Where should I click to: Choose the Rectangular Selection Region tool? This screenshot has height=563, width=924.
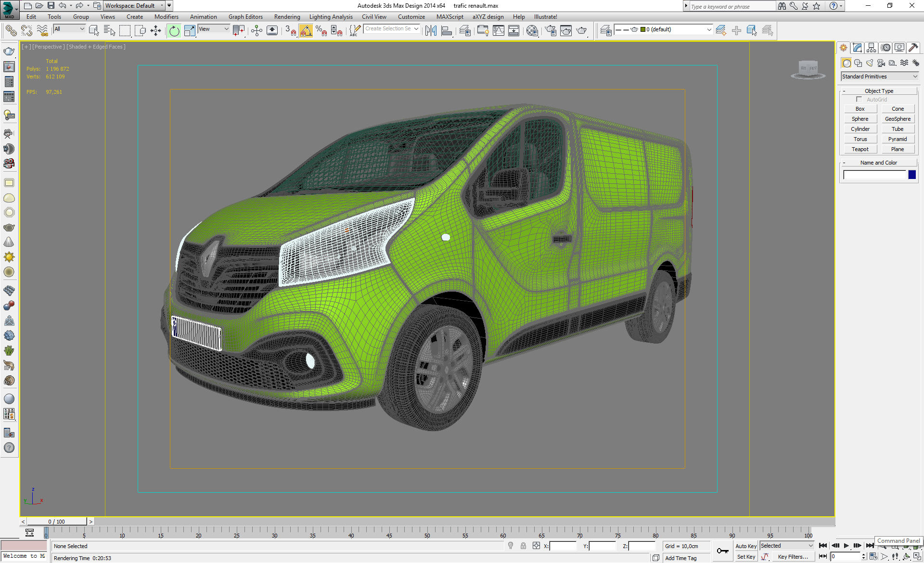(125, 31)
